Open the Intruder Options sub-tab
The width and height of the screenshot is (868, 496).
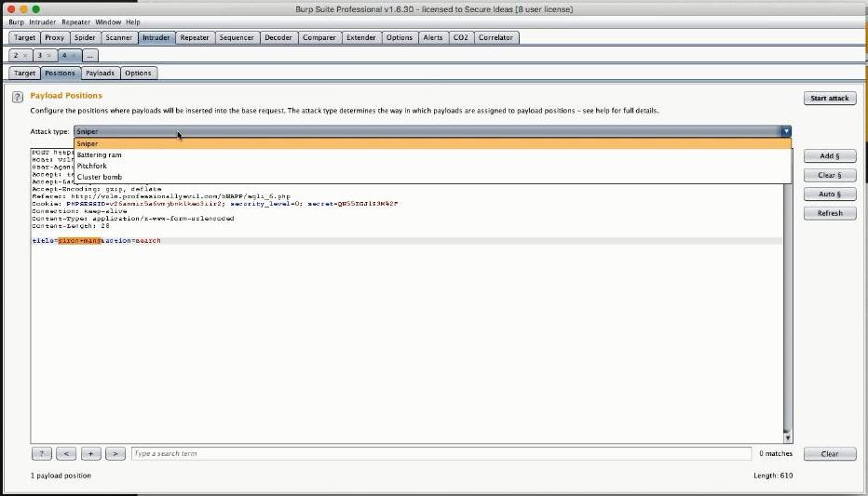pos(138,73)
